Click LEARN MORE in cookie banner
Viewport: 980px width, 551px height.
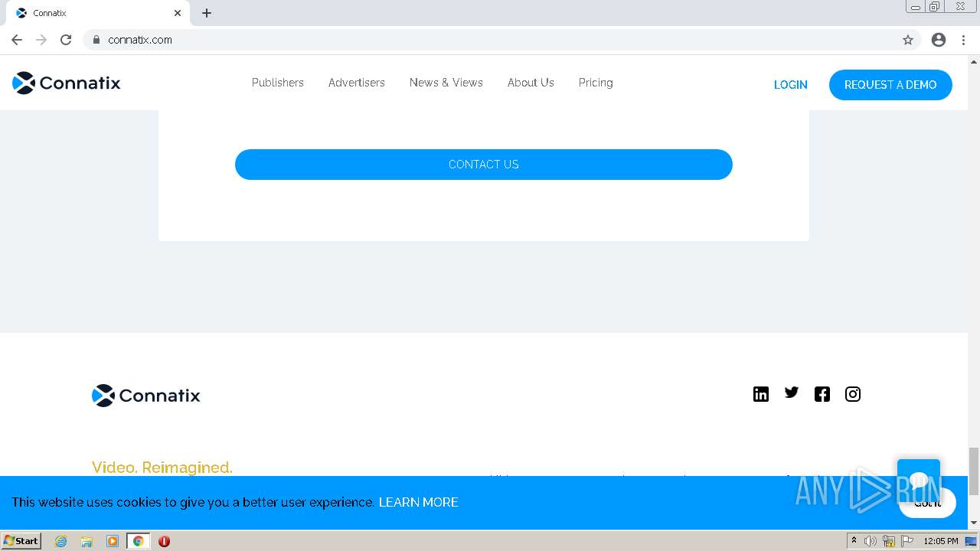point(419,502)
